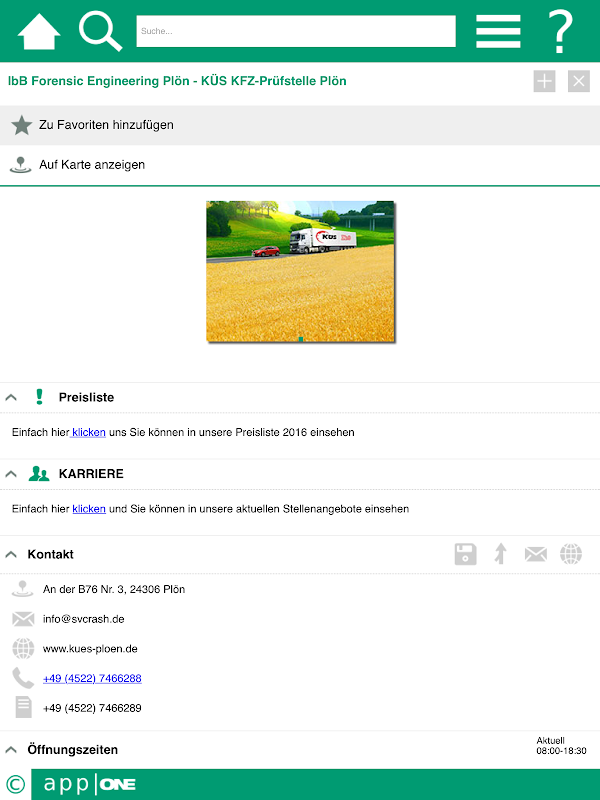
Task: Click the KARRIERE people icon
Action: pos(39,473)
